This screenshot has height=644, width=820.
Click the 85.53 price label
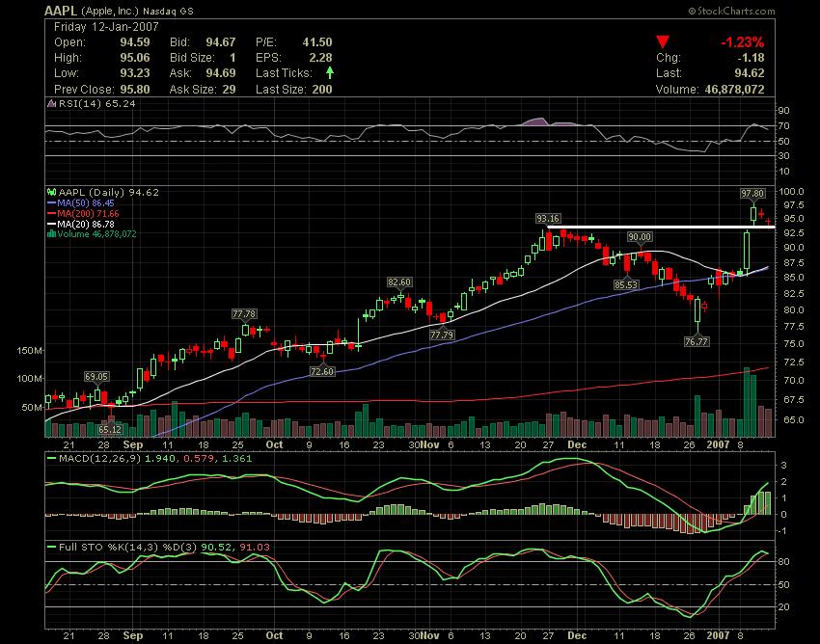(x=626, y=285)
